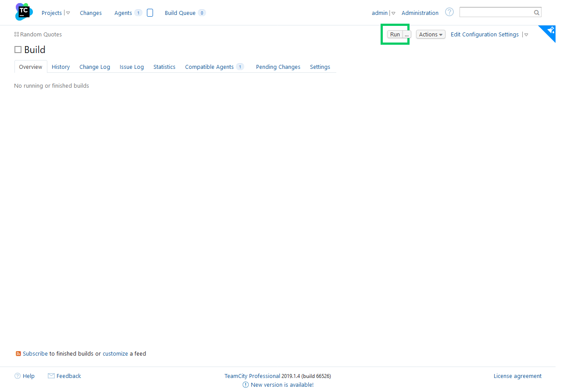563x392 pixels.
Task: Open the Feedback link
Action: 69,376
